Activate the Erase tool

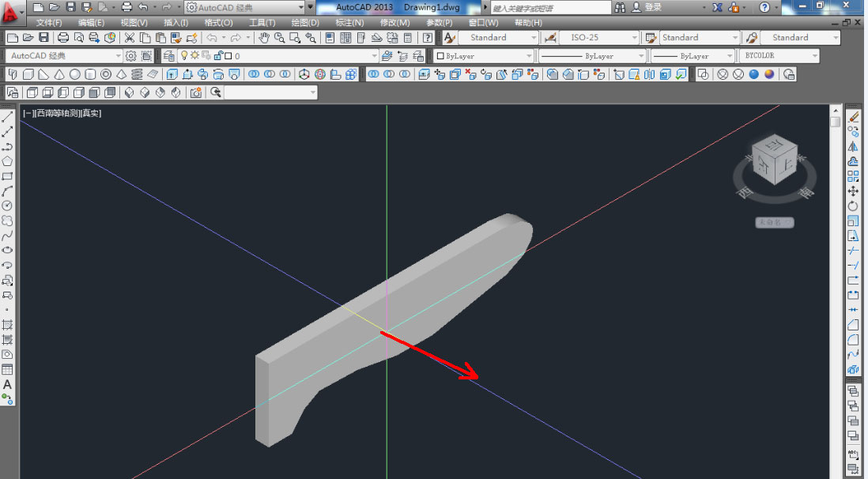pos(853,117)
